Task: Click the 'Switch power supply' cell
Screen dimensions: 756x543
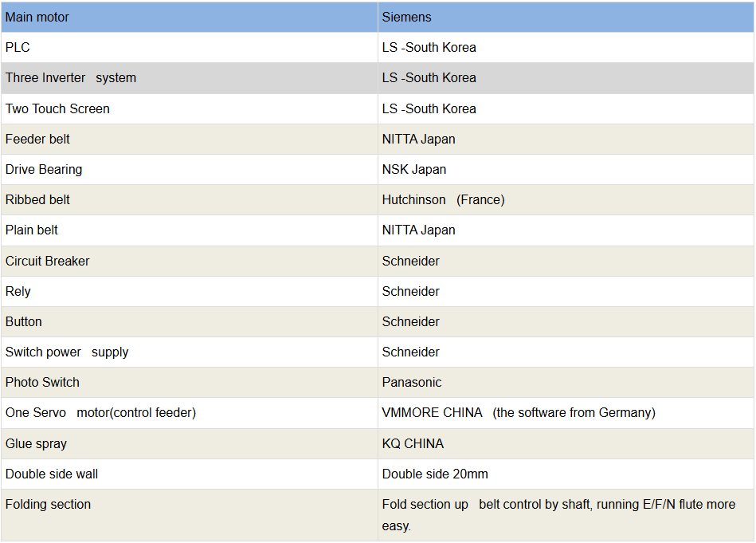Action: (x=67, y=352)
